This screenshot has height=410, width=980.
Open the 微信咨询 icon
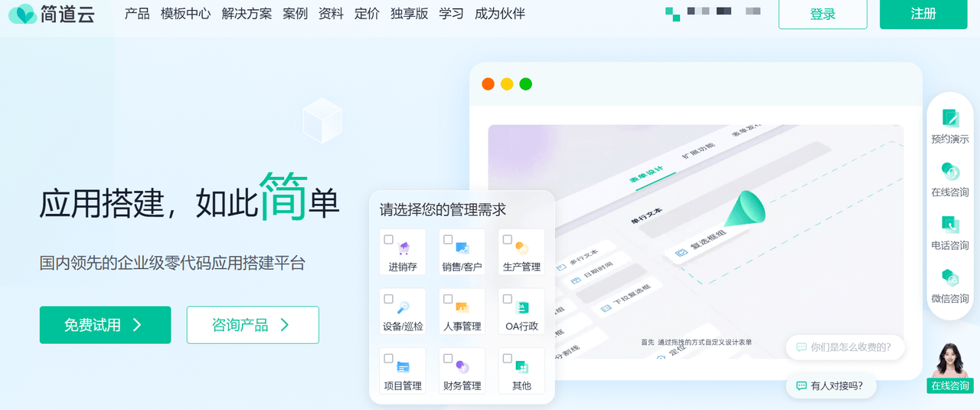pos(950,277)
